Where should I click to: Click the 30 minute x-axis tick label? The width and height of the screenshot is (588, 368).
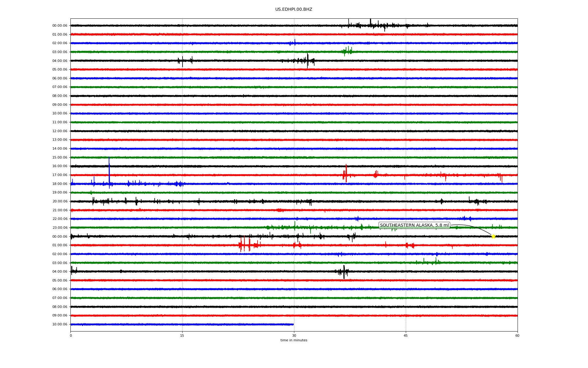[294, 335]
